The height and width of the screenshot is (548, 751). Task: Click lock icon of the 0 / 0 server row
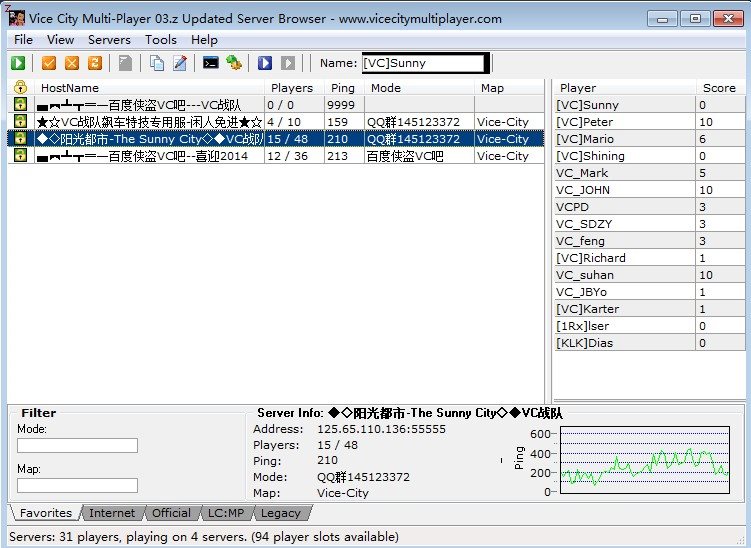coord(20,104)
